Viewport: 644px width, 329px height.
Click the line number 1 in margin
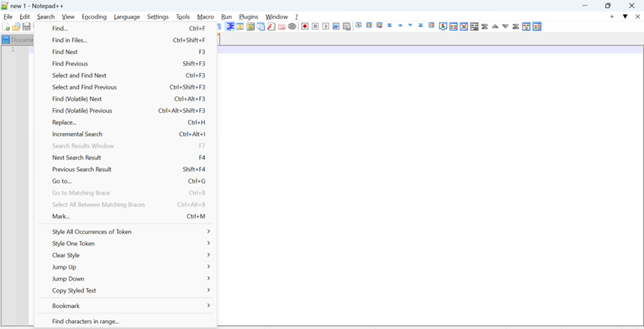[13, 49]
